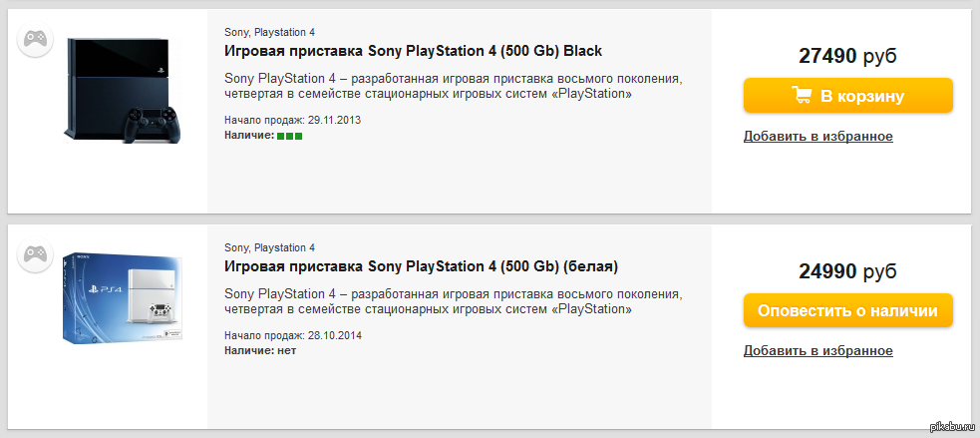Click "Sony, Playstation 4" category above the white console
Viewport: 980px width, 438px height.
click(x=269, y=247)
